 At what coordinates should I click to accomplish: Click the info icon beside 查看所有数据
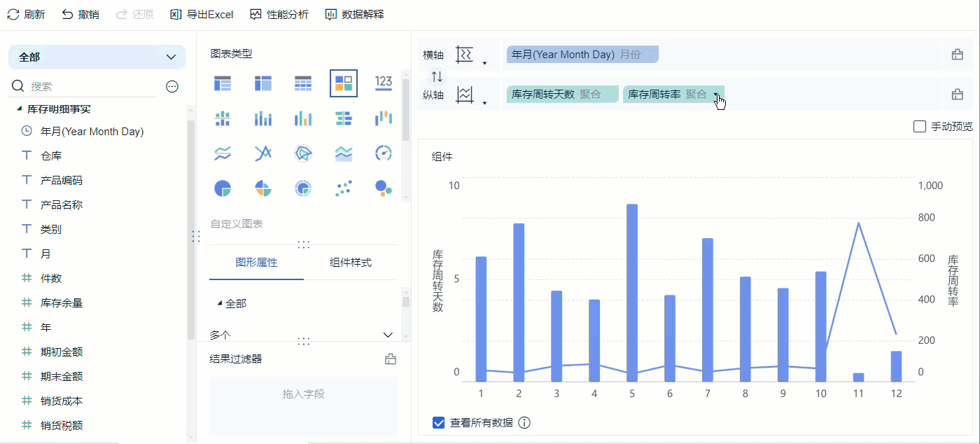point(524,422)
